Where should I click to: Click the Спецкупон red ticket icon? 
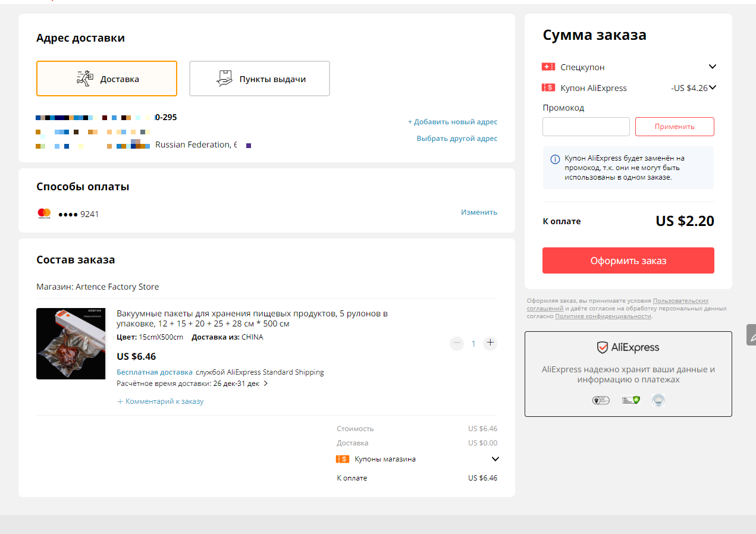(548, 67)
